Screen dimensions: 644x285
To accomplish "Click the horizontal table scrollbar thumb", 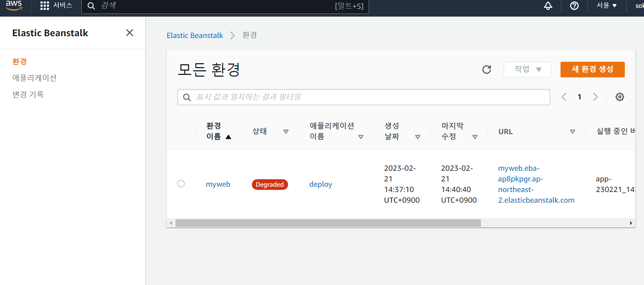I will click(x=328, y=223).
